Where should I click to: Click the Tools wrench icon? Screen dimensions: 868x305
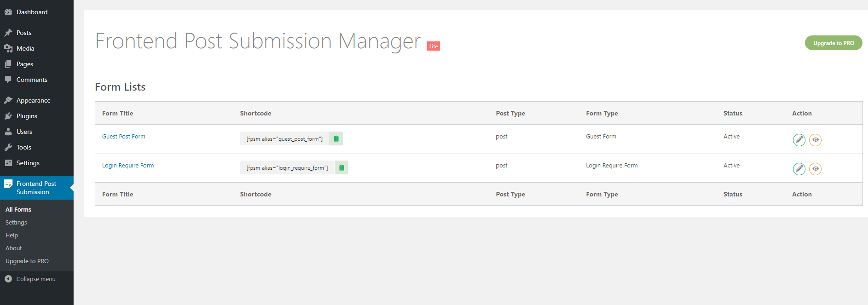(8, 147)
